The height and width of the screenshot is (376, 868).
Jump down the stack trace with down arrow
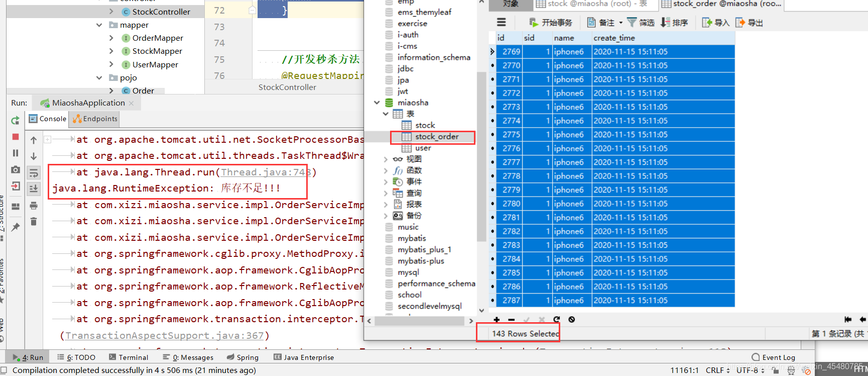coord(34,156)
